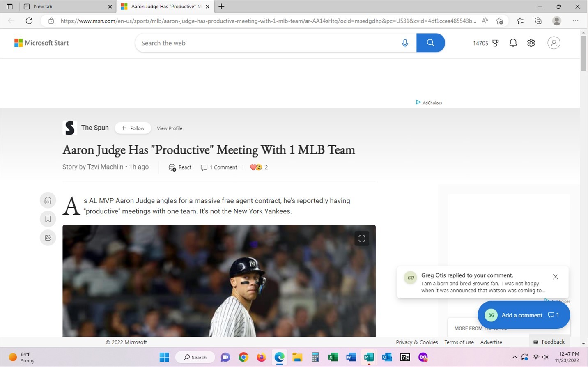Open Excel from taskbar

point(333,357)
